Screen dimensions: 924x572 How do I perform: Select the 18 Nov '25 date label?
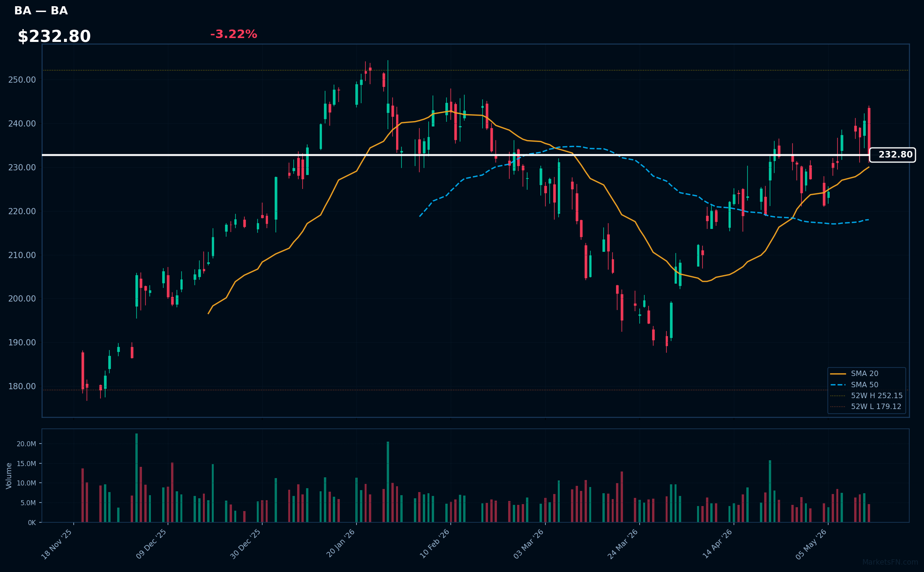[x=57, y=544]
